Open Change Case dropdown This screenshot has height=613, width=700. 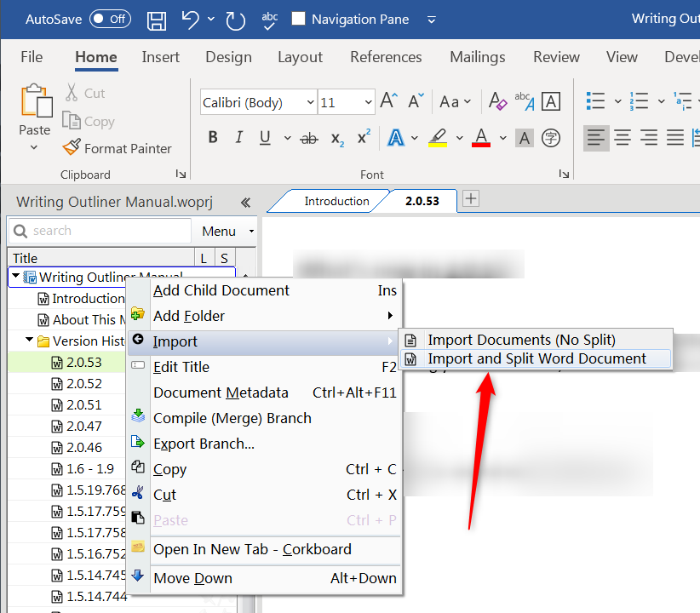click(x=455, y=102)
